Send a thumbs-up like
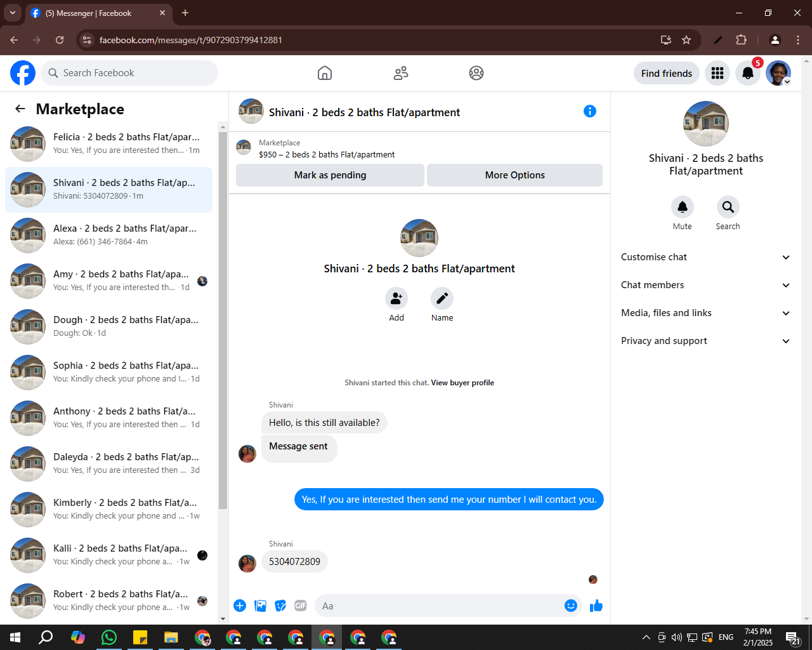 596,606
